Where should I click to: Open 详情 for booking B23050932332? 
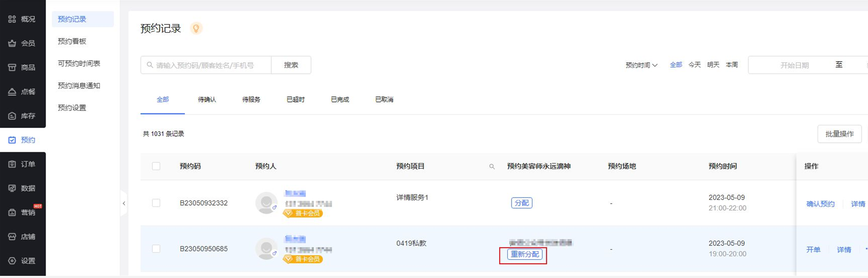coord(858,204)
